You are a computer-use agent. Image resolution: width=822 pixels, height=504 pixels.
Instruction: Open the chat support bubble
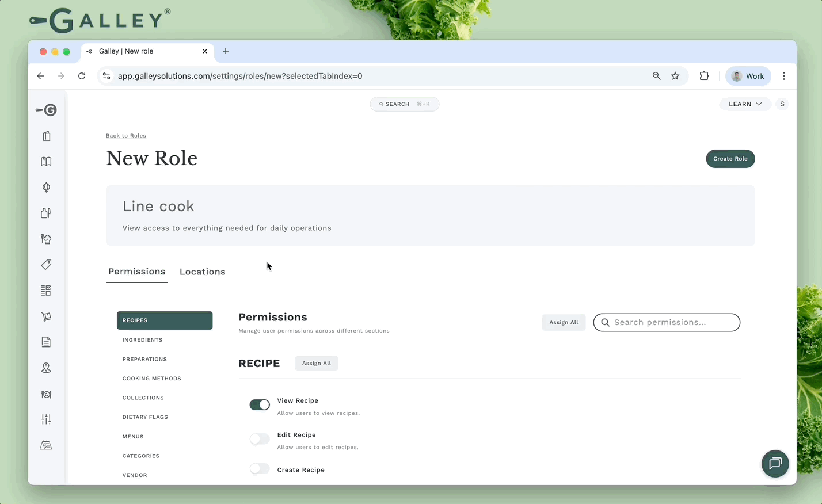[775, 464]
